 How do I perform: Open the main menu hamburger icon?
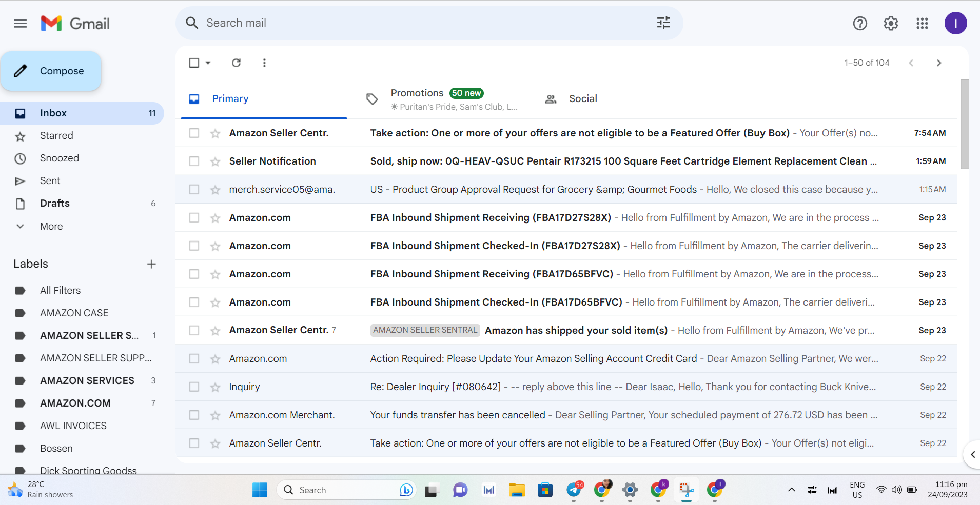(21, 24)
